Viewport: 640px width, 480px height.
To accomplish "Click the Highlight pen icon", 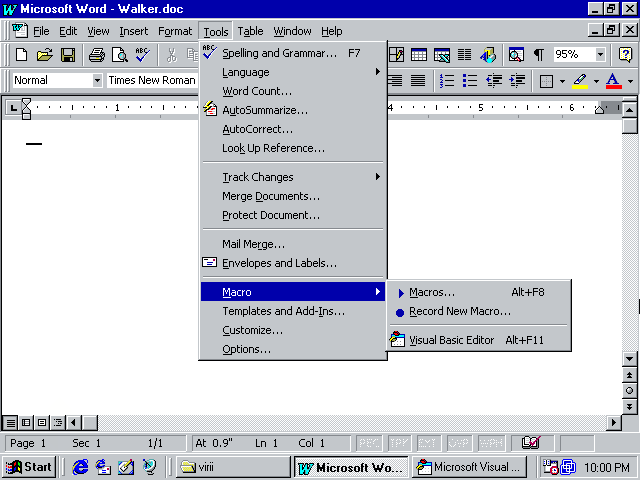I will coord(580,81).
